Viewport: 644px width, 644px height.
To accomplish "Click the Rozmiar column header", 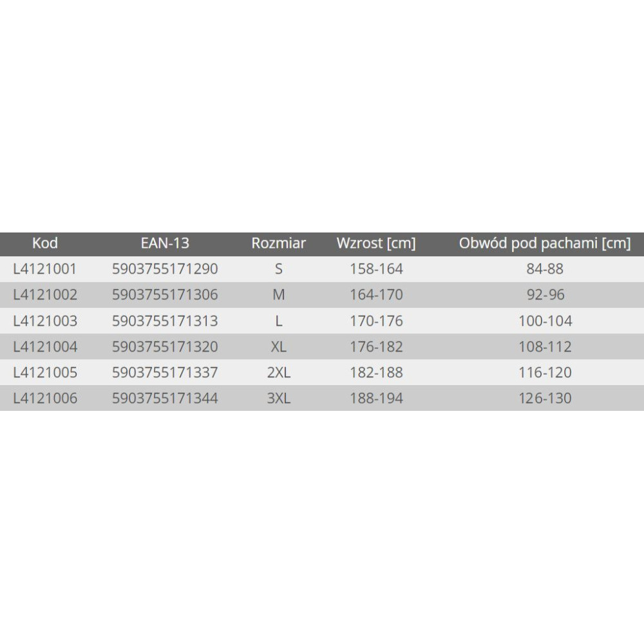I will click(278, 243).
